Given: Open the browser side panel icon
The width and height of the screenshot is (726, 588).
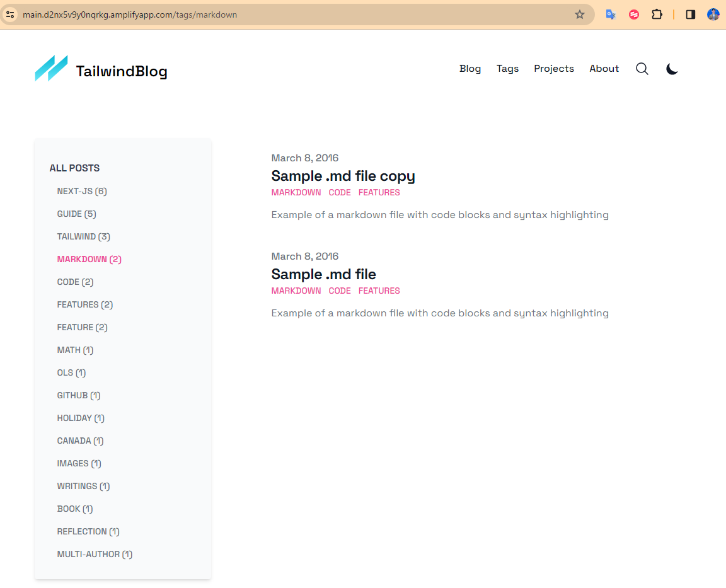Looking at the screenshot, I should (691, 14).
